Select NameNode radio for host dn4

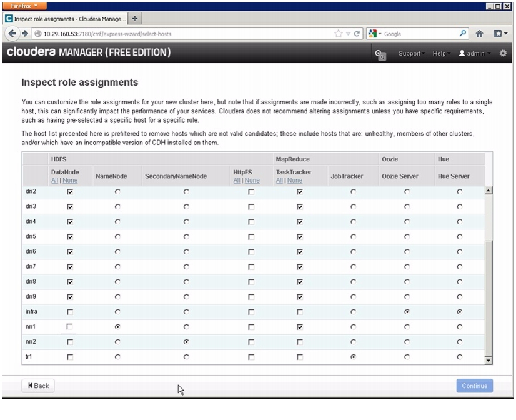pos(117,221)
